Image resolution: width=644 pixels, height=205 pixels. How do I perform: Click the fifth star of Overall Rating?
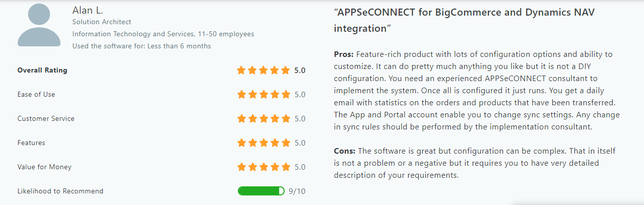click(x=286, y=71)
